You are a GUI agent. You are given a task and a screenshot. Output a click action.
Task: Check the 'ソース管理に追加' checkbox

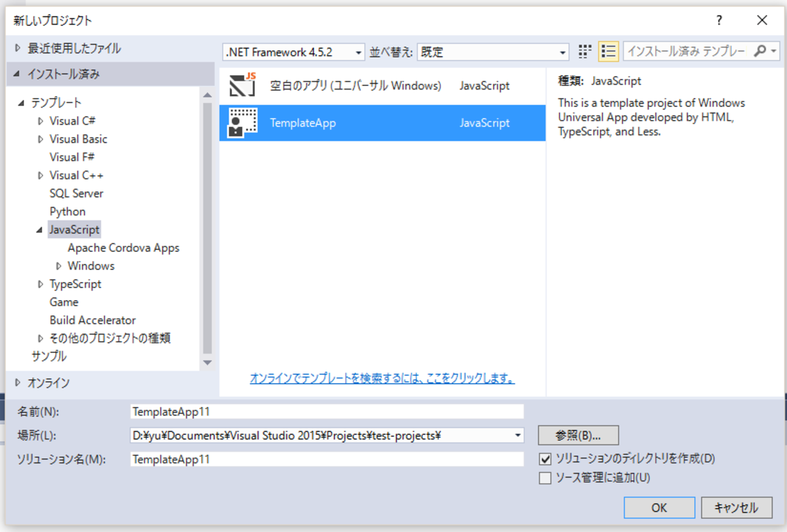[545, 478]
